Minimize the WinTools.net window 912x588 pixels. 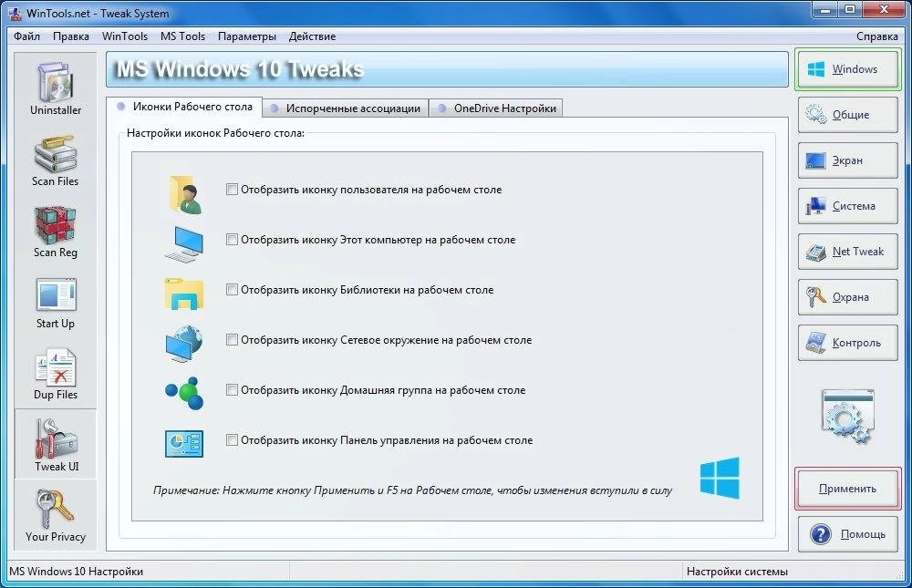(825, 10)
